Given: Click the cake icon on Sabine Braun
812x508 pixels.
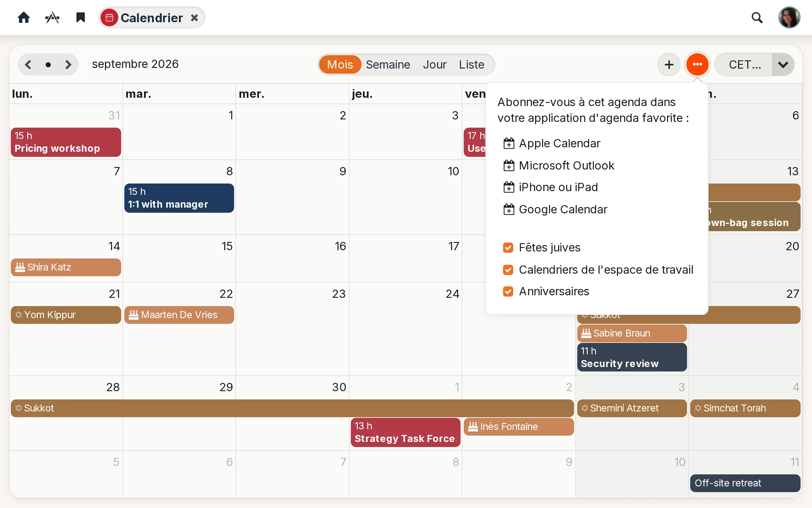Looking at the screenshot, I should 586,333.
